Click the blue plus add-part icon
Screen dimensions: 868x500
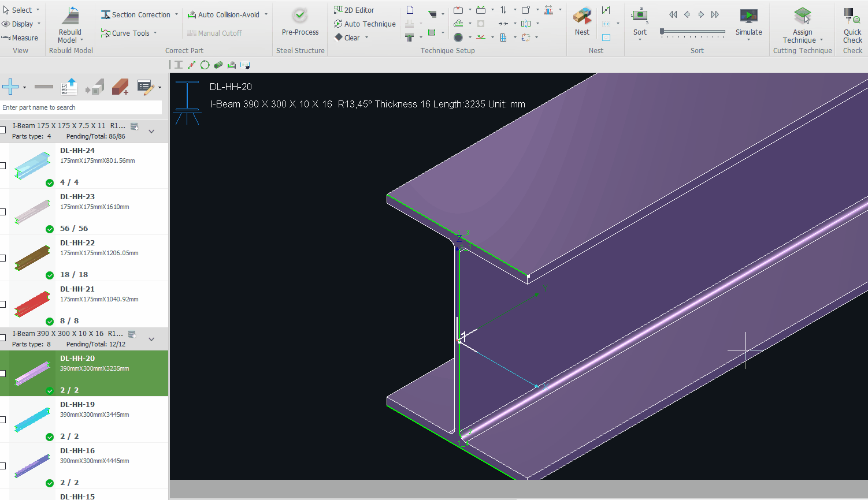pos(10,87)
